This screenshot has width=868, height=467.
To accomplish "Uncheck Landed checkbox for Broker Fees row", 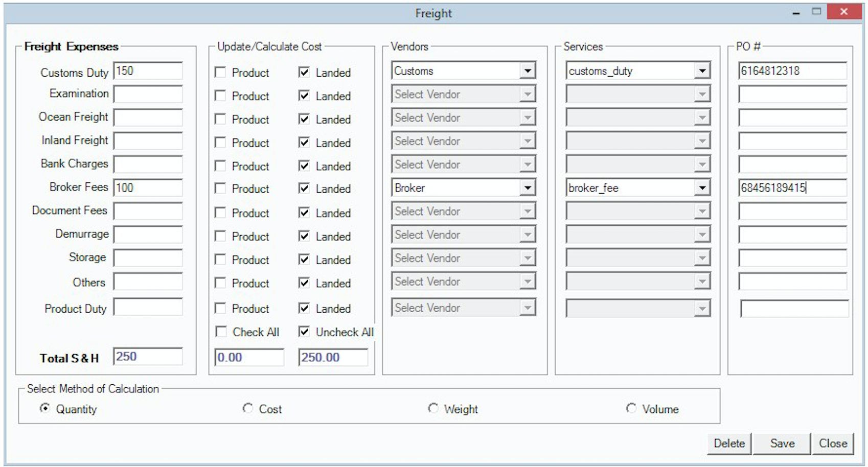I will click(x=304, y=189).
